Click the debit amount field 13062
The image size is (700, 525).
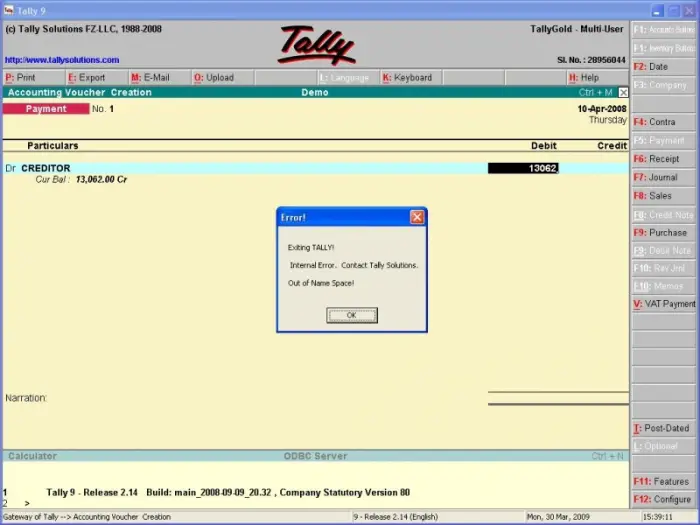pos(523,168)
